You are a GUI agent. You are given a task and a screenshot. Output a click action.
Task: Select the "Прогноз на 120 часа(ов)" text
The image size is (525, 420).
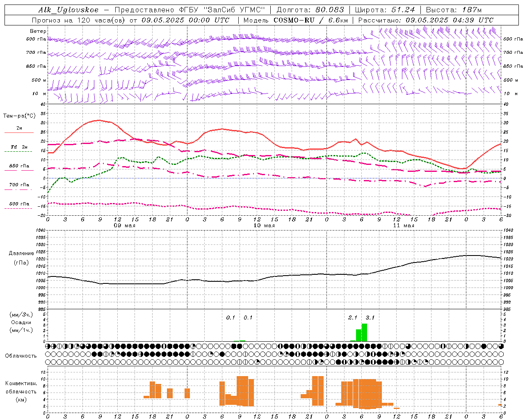click(79, 20)
